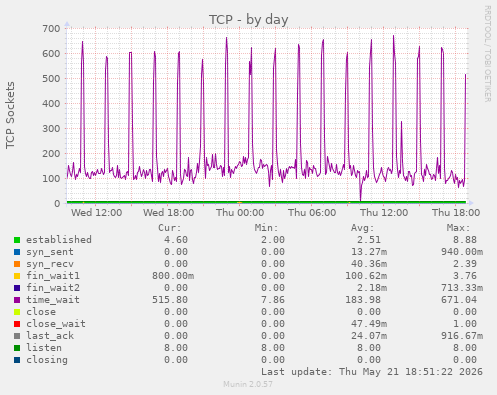Click time_wait max value 671.04
Viewport: 497px width, 395px height.
(459, 300)
